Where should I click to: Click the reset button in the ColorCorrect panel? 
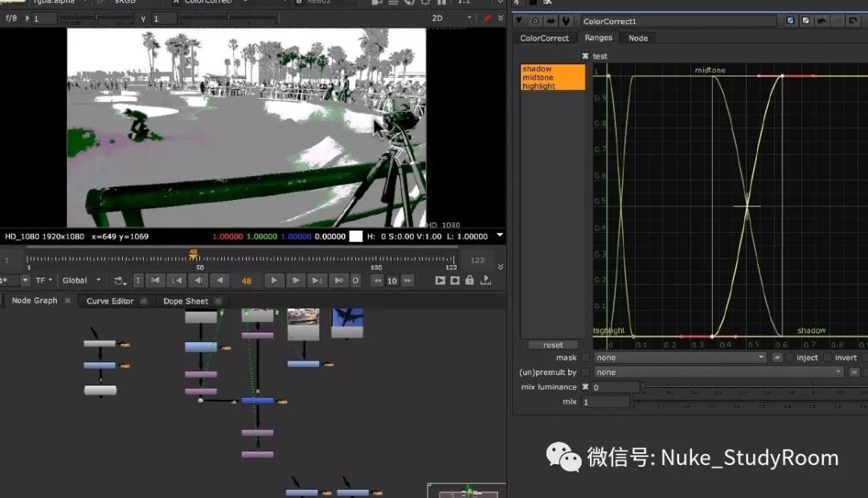552,345
